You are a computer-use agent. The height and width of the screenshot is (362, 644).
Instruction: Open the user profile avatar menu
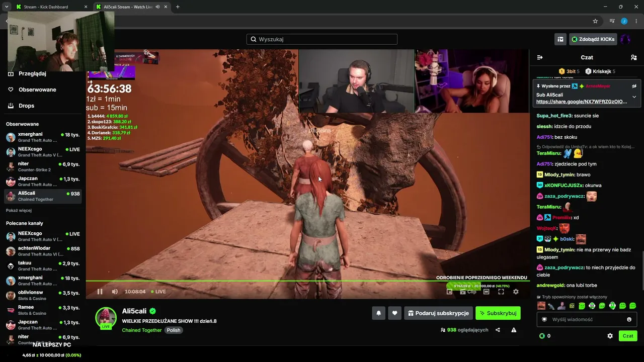point(625,39)
